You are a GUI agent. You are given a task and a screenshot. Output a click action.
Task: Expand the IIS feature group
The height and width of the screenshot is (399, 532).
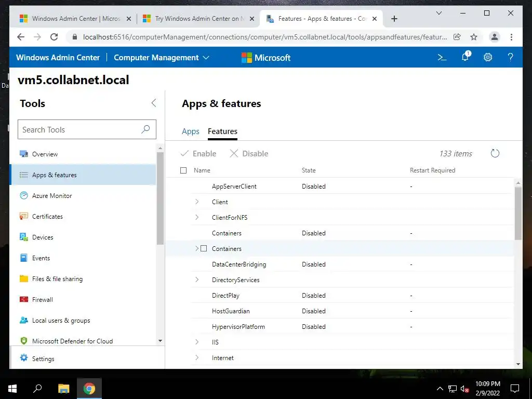pyautogui.click(x=197, y=342)
